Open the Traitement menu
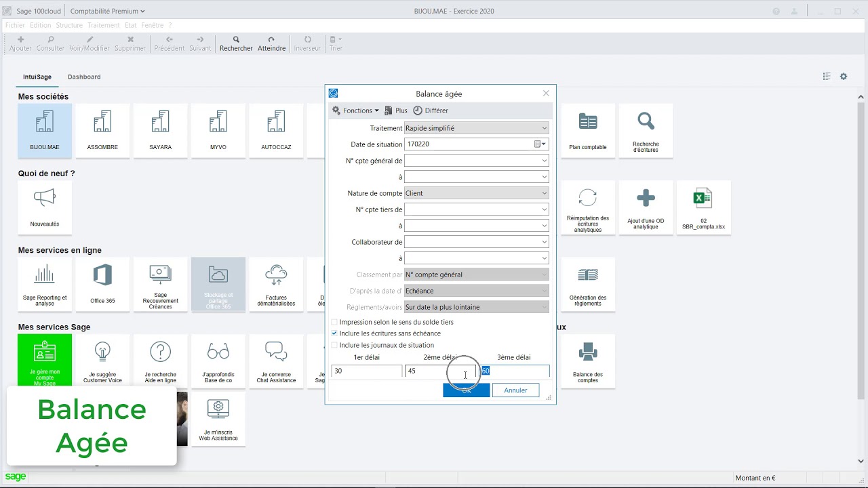This screenshot has height=488, width=868. point(103,25)
